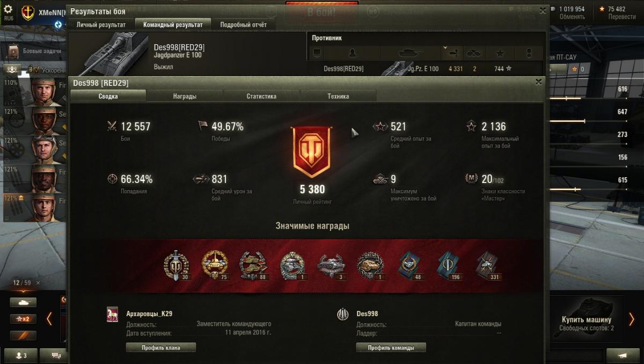
Task: Click the Профиль клана button
Action: coord(161,348)
